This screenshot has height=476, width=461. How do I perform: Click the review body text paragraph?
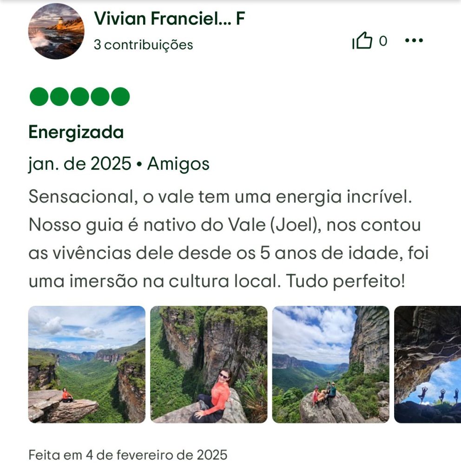[229, 239]
